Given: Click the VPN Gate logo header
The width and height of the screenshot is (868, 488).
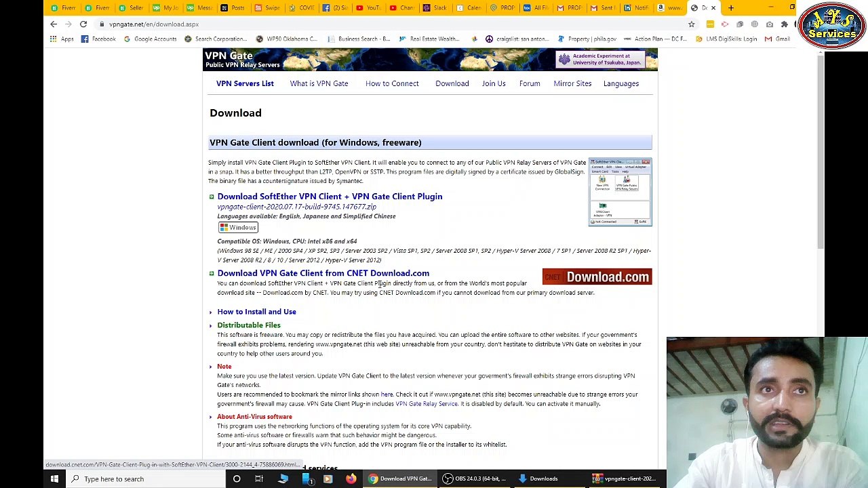Looking at the screenshot, I should point(242,60).
